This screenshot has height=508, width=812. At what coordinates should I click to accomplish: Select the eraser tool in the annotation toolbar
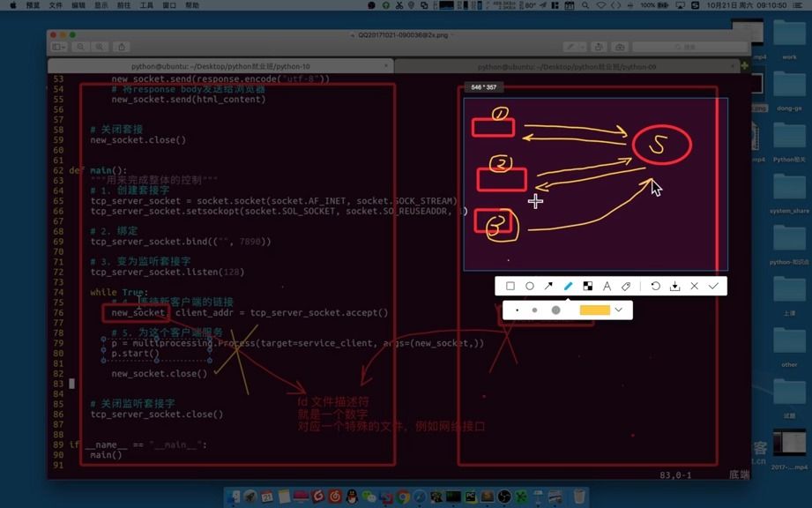626,286
